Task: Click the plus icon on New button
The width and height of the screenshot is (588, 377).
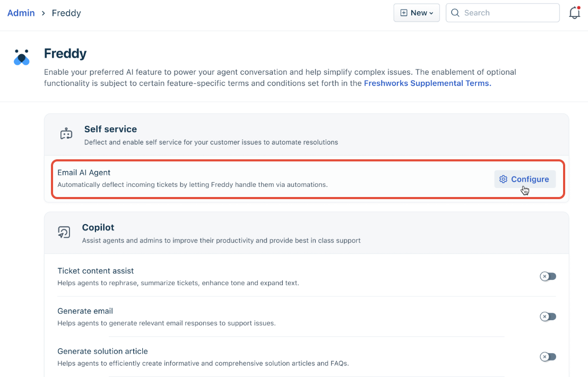Action: pos(404,13)
